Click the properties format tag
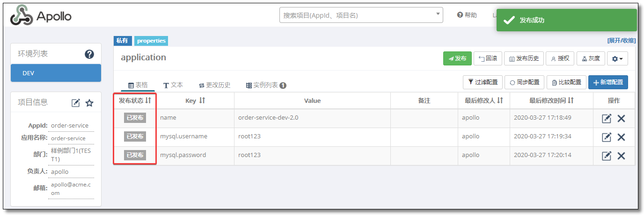 [x=151, y=41]
